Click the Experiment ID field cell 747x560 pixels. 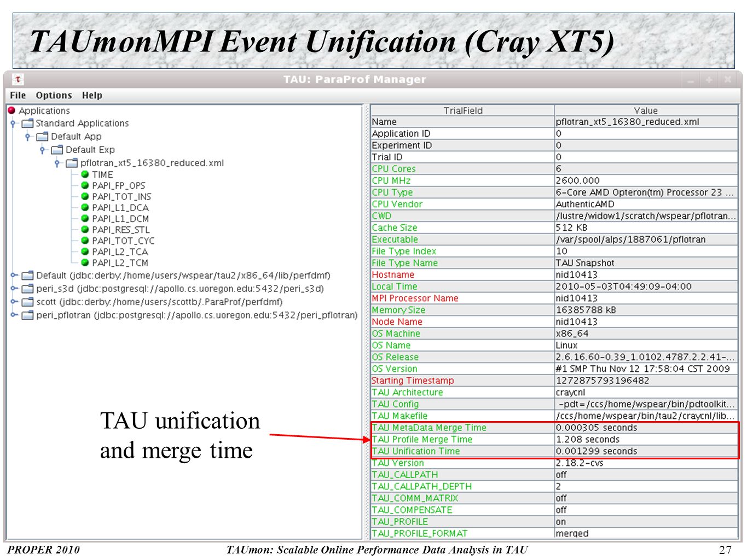coord(463,145)
